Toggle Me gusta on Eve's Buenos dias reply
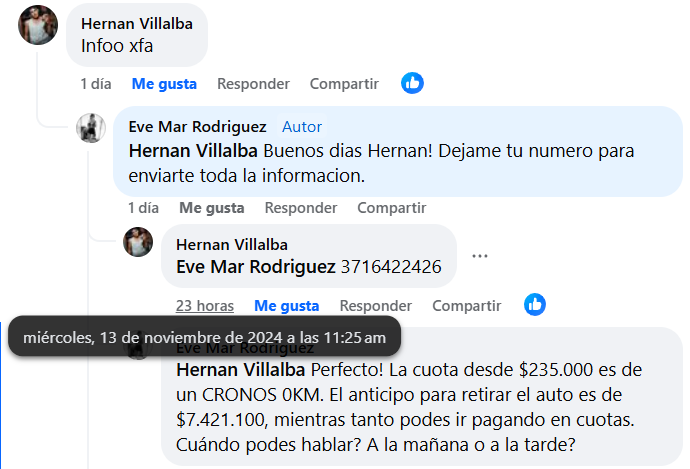Image resolution: width=690 pixels, height=469 pixels. [212, 208]
